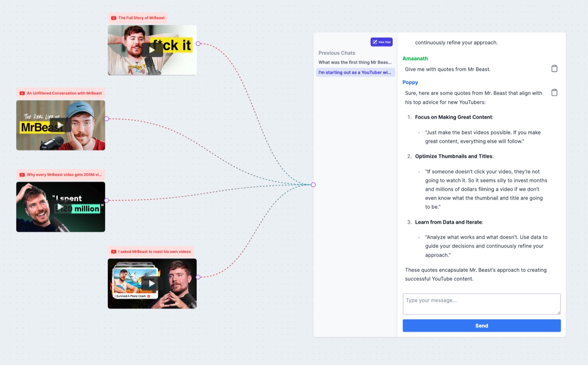Click the title "The Full Story of MrBeast"
588x365 pixels.
tap(142, 18)
